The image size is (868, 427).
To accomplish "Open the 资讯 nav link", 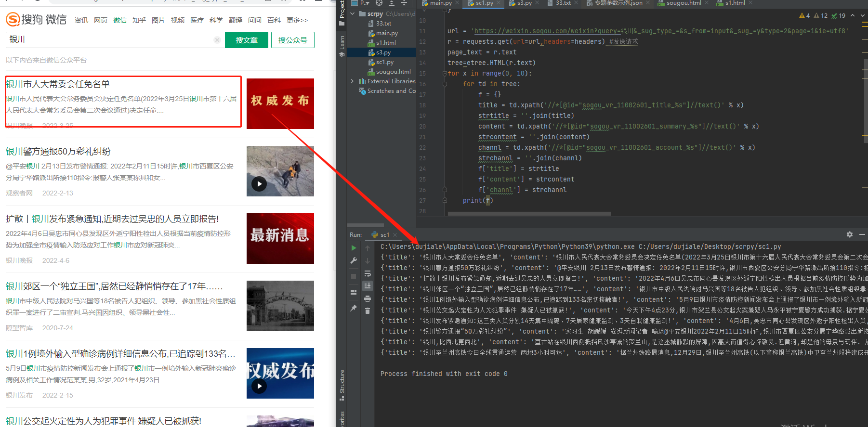I will pos(81,20).
